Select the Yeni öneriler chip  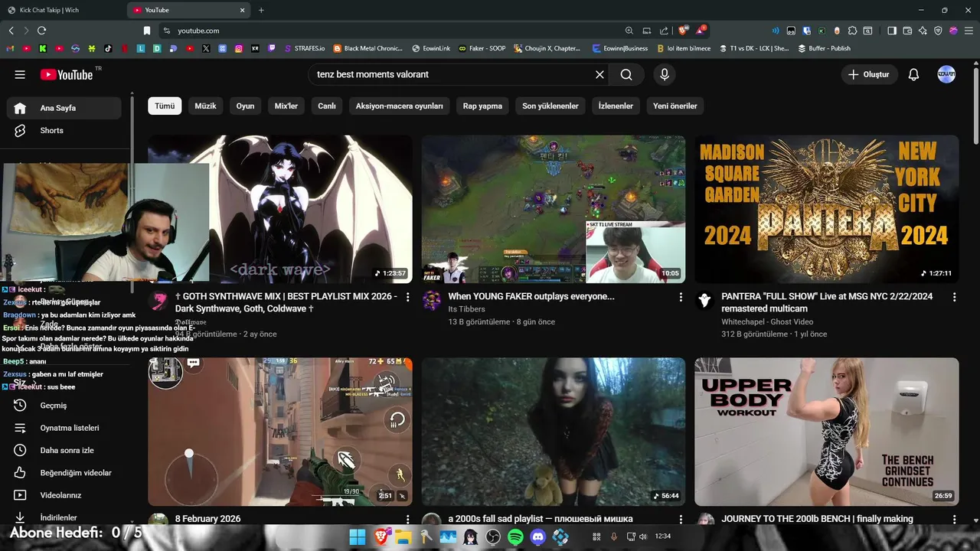[x=675, y=106]
